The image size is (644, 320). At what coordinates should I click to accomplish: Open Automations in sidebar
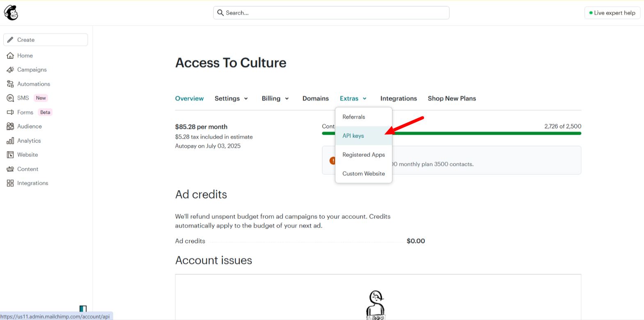(34, 84)
